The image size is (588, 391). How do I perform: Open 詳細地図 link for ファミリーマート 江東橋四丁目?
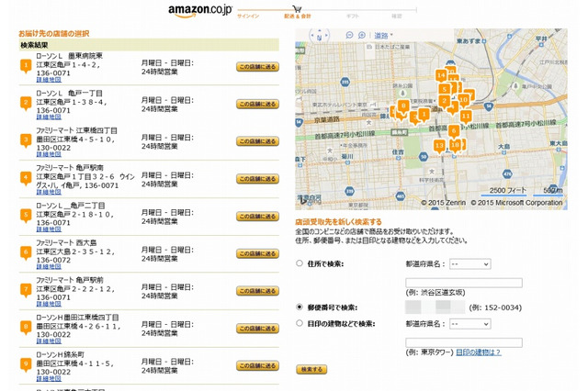(49, 154)
